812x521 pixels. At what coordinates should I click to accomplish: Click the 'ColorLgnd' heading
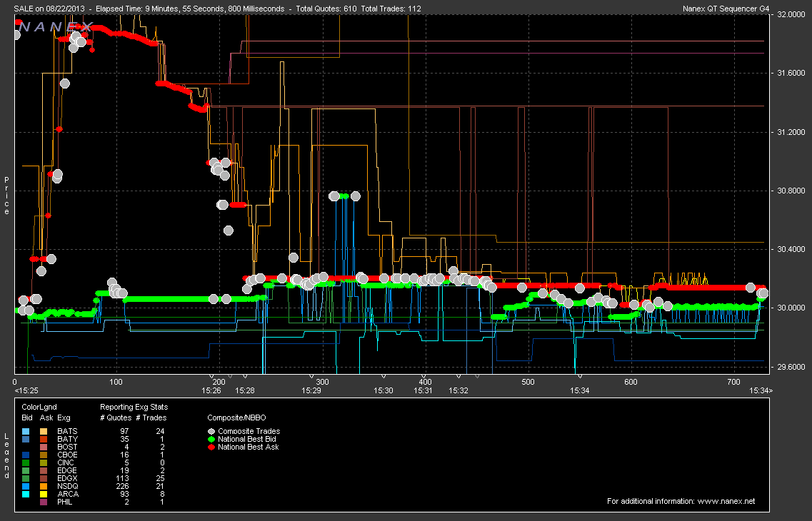(x=39, y=408)
